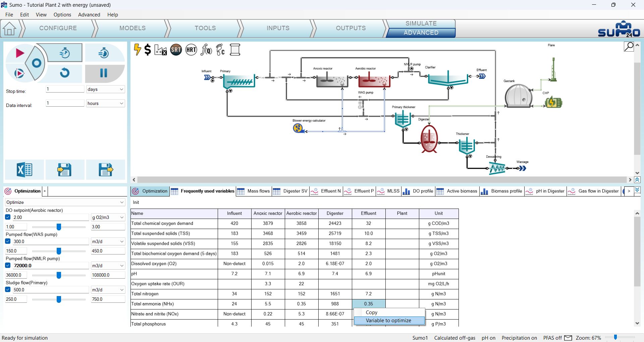Expand the Optimize mode dropdown
The image size is (644, 342).
[x=65, y=202]
